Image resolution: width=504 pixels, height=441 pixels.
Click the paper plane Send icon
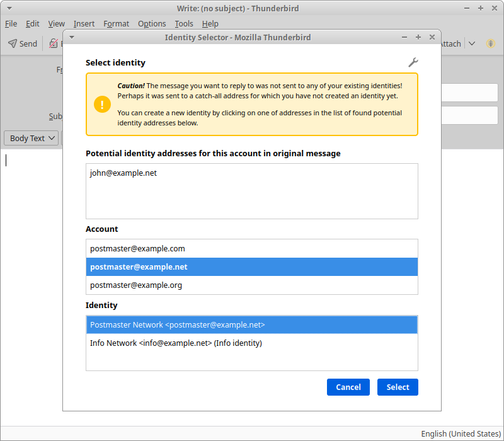click(x=13, y=43)
